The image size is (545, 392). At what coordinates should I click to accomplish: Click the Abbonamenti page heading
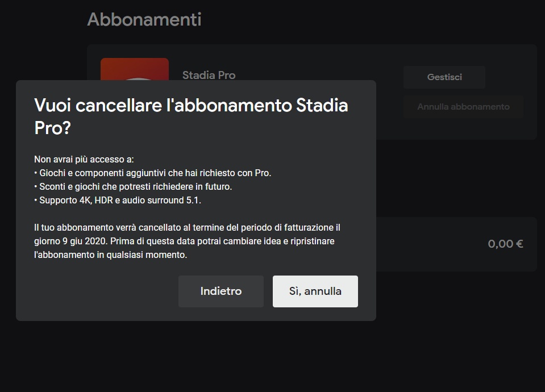pos(144,19)
